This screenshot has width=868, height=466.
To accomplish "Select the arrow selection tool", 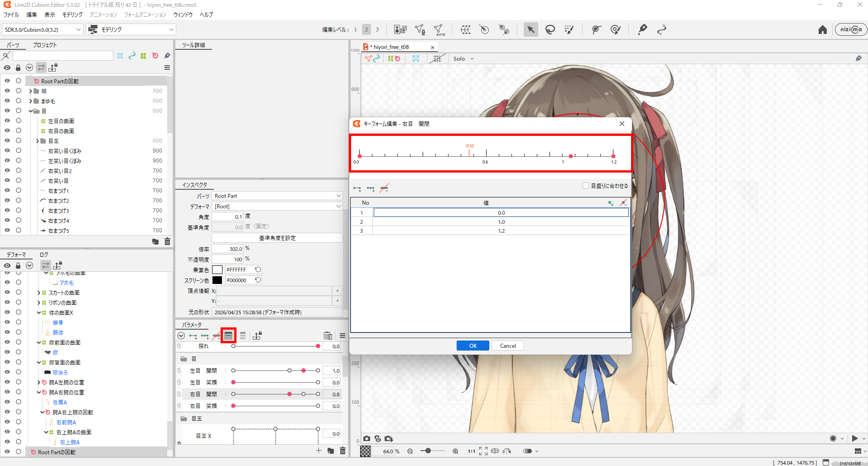I will coord(530,30).
